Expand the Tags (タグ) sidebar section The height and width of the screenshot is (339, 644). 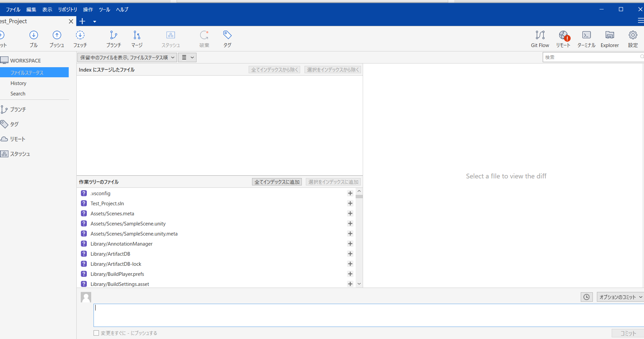tap(10, 124)
